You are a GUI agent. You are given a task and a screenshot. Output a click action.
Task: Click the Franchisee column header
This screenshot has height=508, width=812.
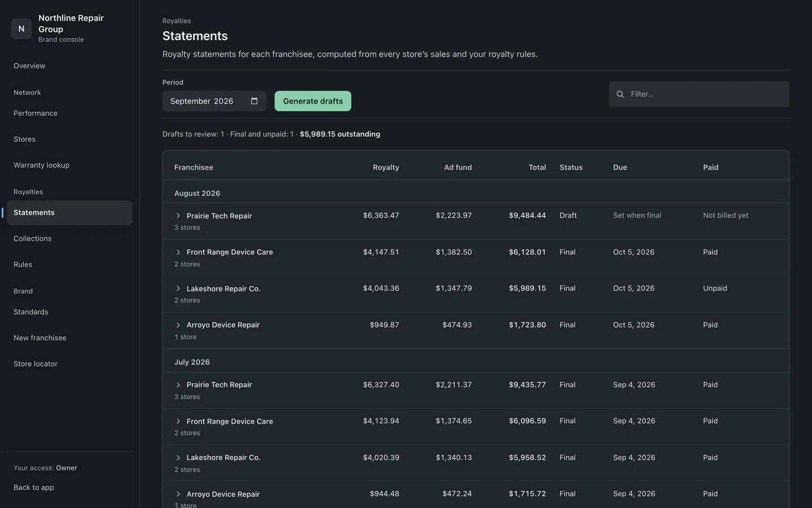click(193, 168)
